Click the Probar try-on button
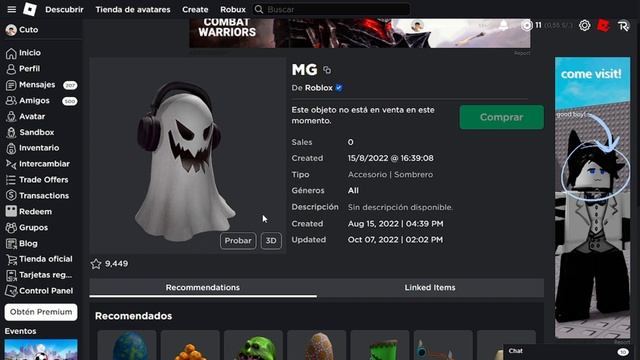640x360 pixels. tap(238, 241)
